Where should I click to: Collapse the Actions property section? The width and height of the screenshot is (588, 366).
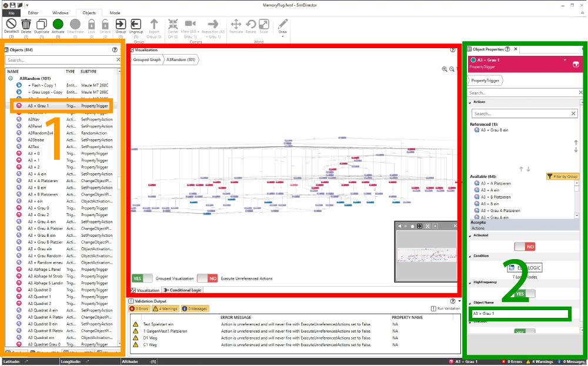[470, 102]
